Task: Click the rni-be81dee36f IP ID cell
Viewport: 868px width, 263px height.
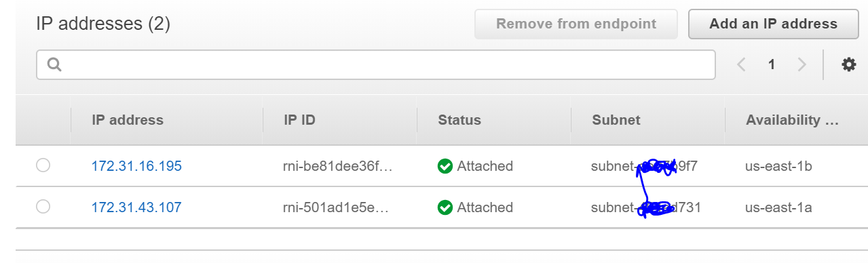Action: pyautogui.click(x=336, y=166)
